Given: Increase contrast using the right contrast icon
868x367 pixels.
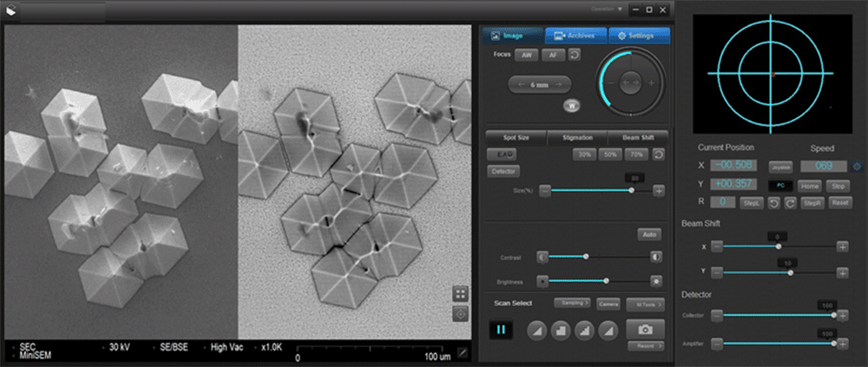Looking at the screenshot, I should click(x=656, y=257).
